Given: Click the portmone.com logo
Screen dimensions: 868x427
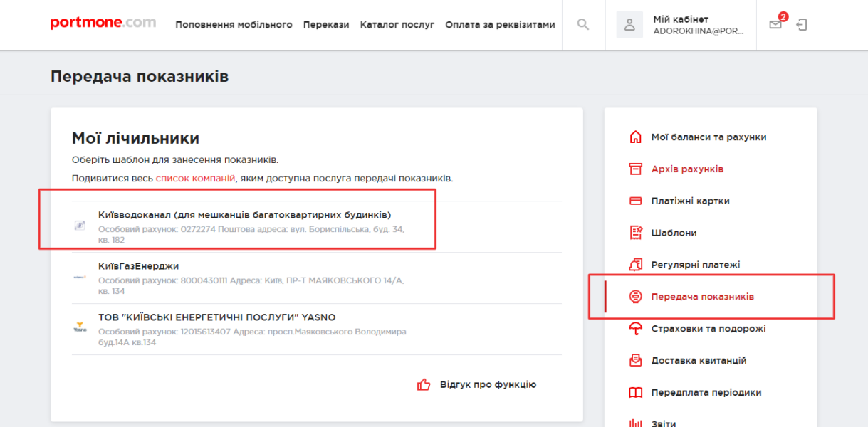Looking at the screenshot, I should click(x=103, y=23).
